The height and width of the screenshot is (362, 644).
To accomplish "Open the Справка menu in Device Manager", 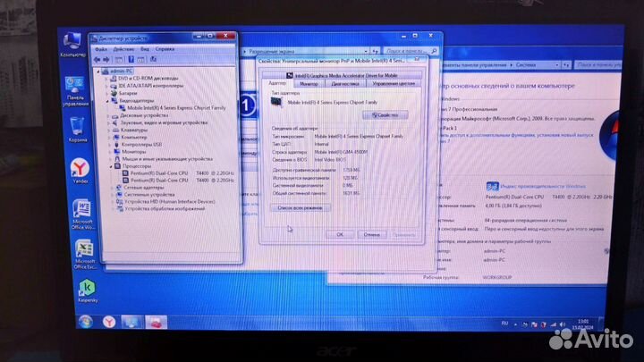I will pyautogui.click(x=165, y=49).
